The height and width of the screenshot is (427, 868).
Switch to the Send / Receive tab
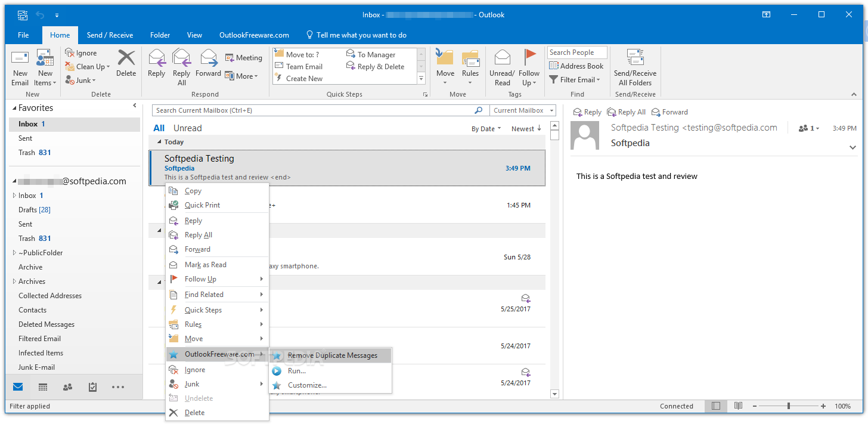[x=110, y=35]
